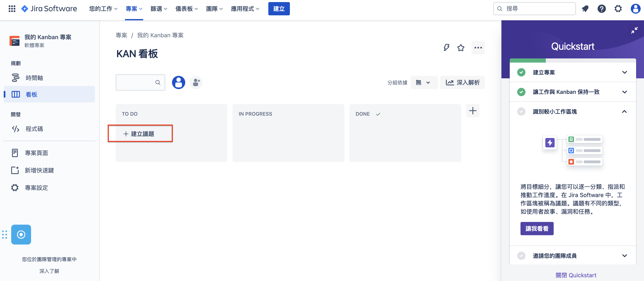Viewport: 644px width, 281px height.
Task: Open the settings gear in top bar
Action: (618, 9)
